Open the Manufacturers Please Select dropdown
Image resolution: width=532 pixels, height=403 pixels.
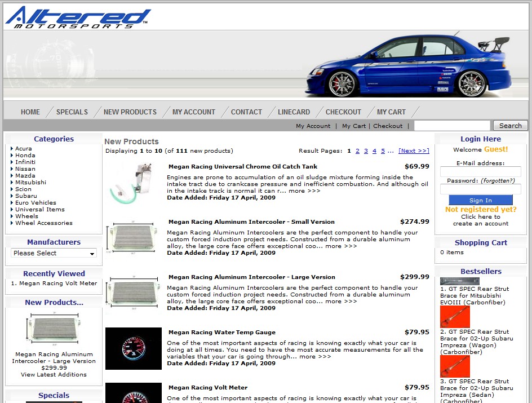click(x=54, y=254)
